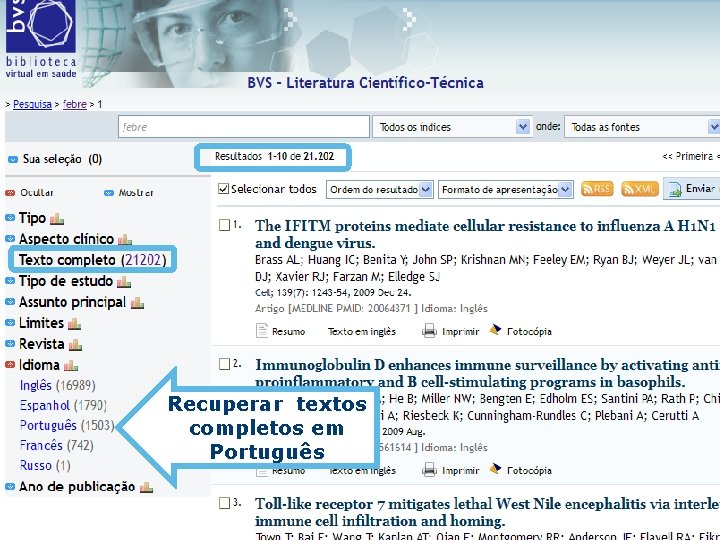Open the RSS feed button
The height and width of the screenshot is (540, 720).
597,189
